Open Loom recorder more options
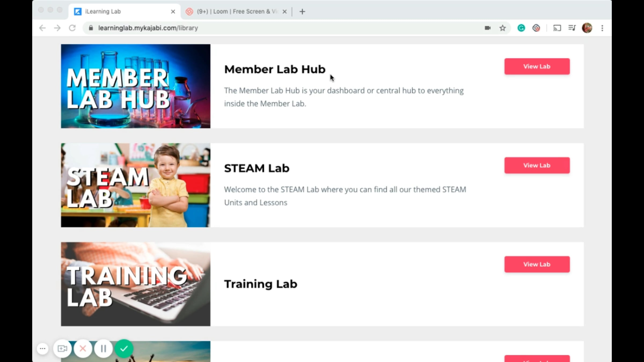The height and width of the screenshot is (362, 644). pos(42,349)
